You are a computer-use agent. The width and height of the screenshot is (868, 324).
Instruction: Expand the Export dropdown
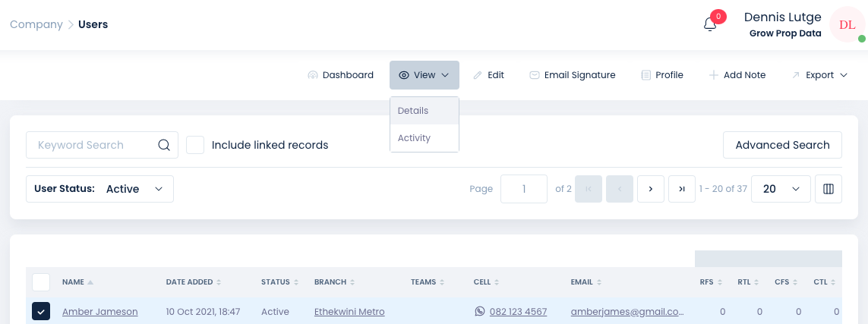819,75
